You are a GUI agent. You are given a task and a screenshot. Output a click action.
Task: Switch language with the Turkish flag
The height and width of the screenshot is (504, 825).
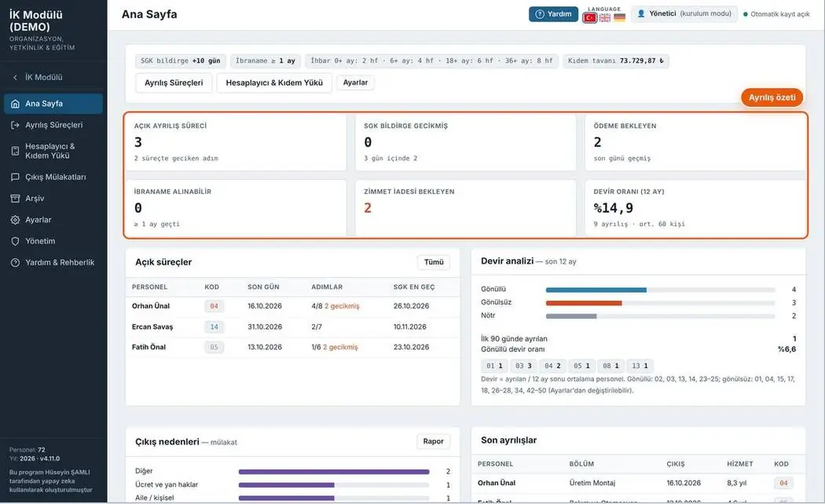(x=590, y=18)
